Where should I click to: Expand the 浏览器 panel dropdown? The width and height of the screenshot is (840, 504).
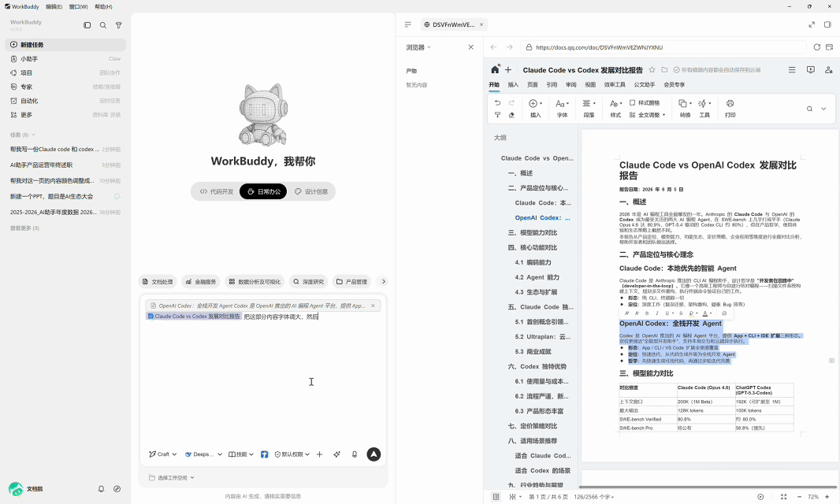click(x=418, y=47)
